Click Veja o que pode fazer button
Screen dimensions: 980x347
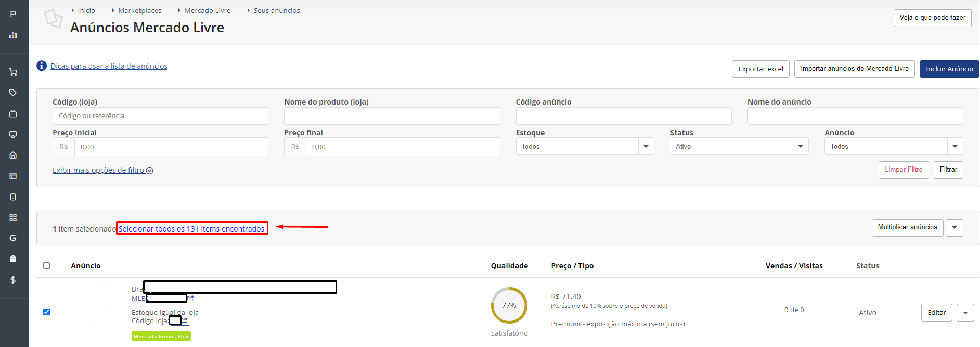click(x=933, y=18)
